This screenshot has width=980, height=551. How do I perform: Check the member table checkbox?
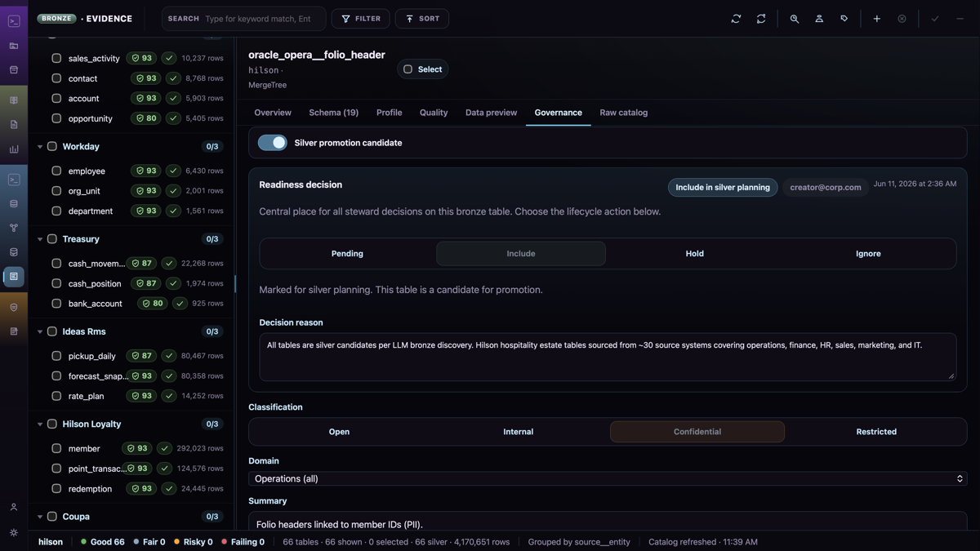[x=56, y=448]
